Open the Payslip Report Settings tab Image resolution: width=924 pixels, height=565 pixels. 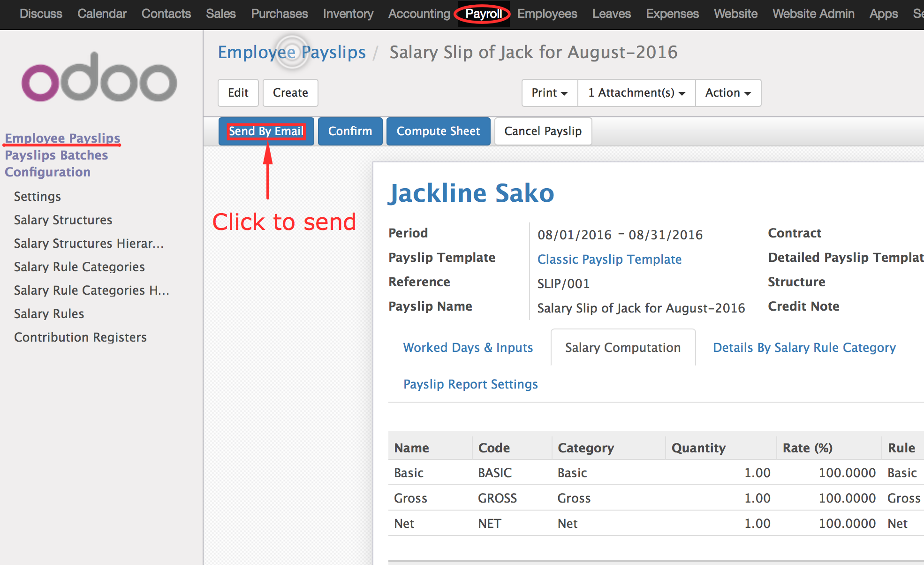click(470, 384)
